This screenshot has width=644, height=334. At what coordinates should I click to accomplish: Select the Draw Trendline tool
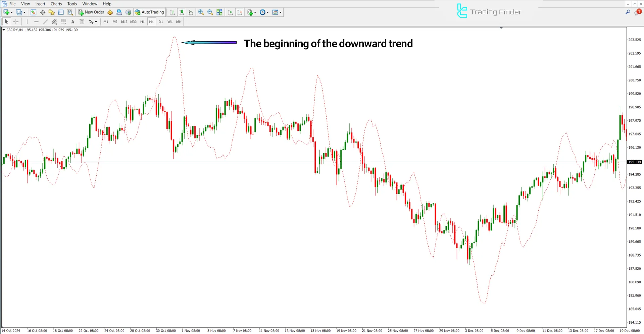pos(46,21)
